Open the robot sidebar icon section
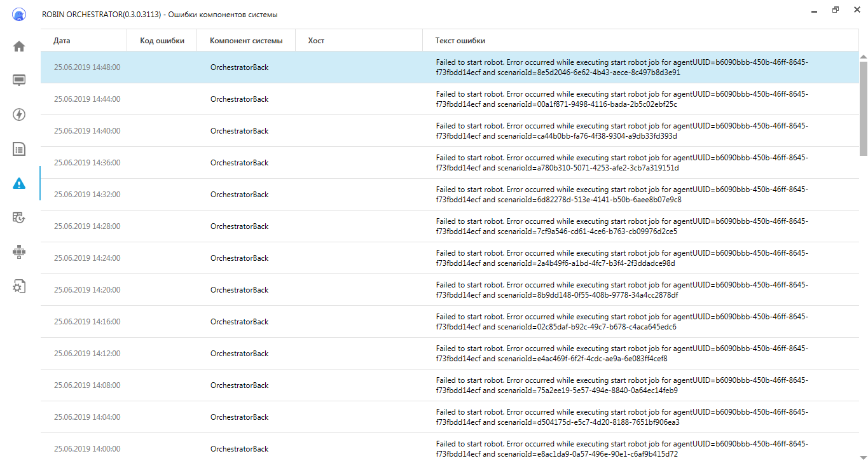The image size is (868, 463). pyautogui.click(x=19, y=252)
